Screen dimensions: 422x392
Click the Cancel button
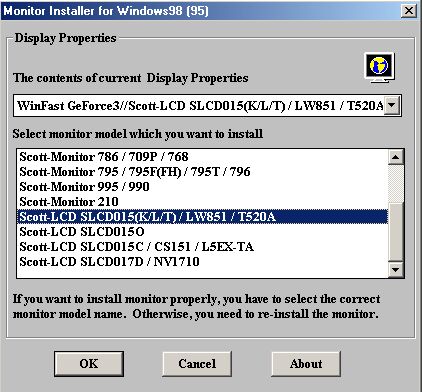[x=197, y=364]
